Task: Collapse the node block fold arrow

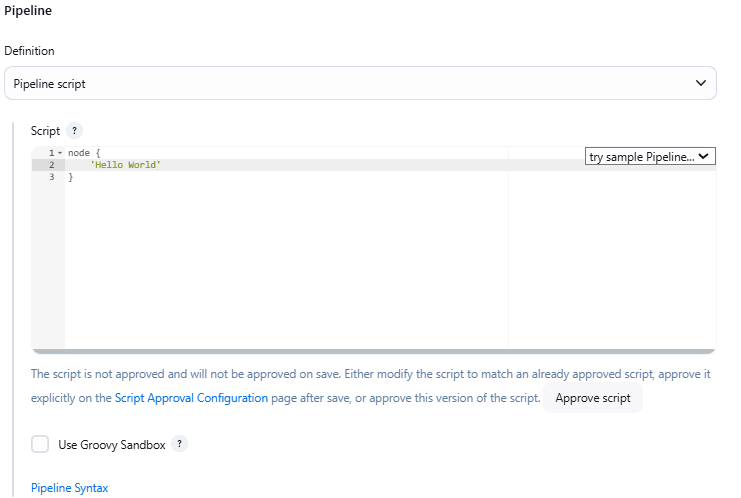Action: [x=59, y=153]
